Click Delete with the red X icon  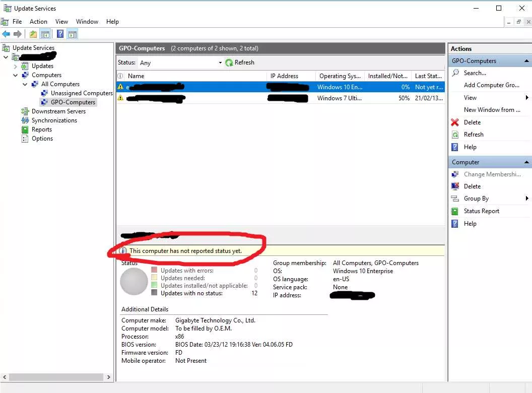click(x=472, y=122)
